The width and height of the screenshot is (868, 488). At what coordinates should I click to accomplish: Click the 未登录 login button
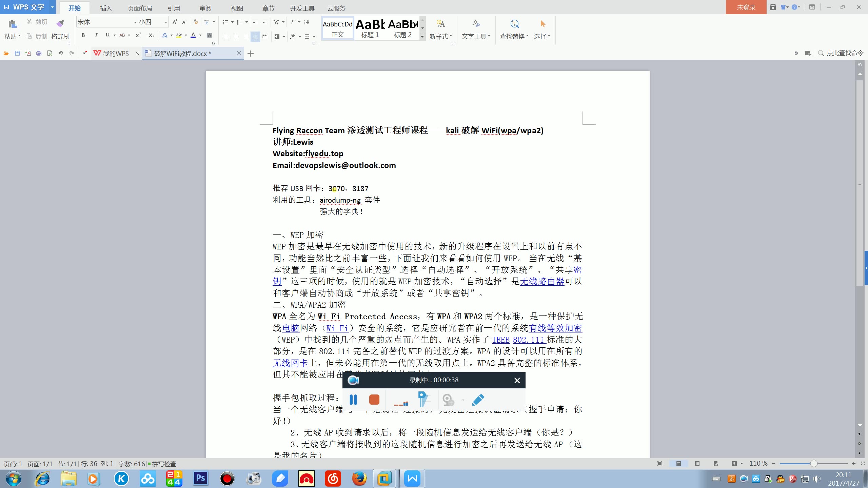[746, 7]
